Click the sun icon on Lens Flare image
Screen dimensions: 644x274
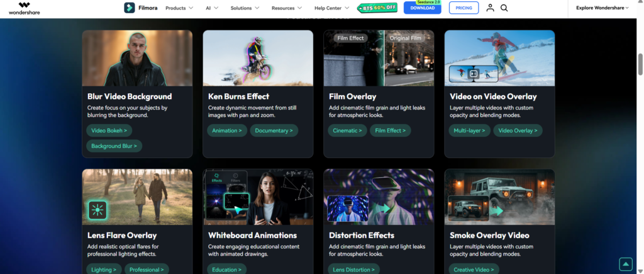(x=97, y=210)
